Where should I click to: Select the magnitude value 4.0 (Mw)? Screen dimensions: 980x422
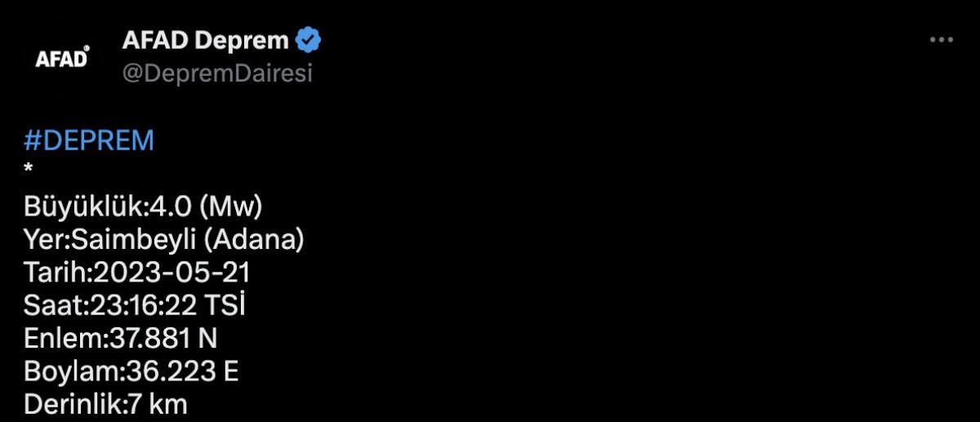204,207
